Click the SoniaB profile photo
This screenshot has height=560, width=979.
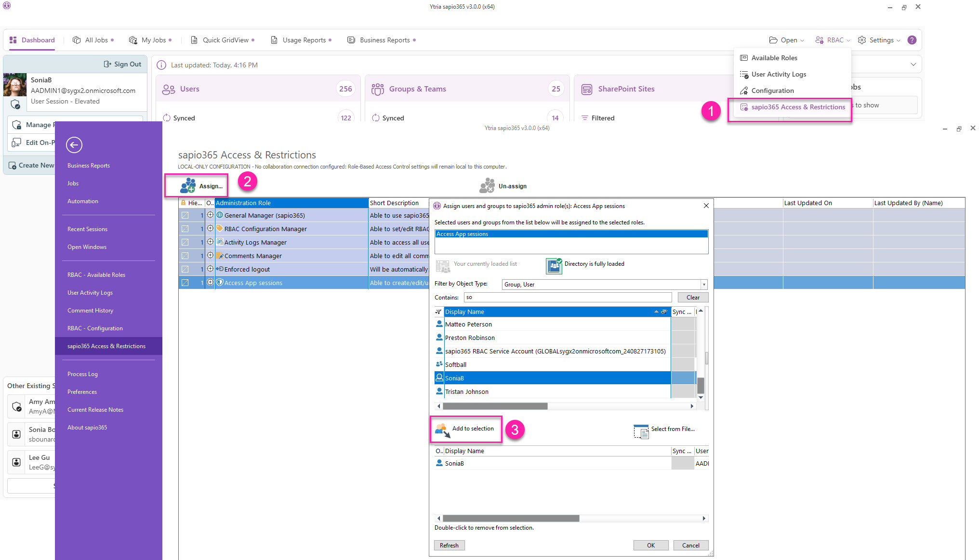click(15, 84)
